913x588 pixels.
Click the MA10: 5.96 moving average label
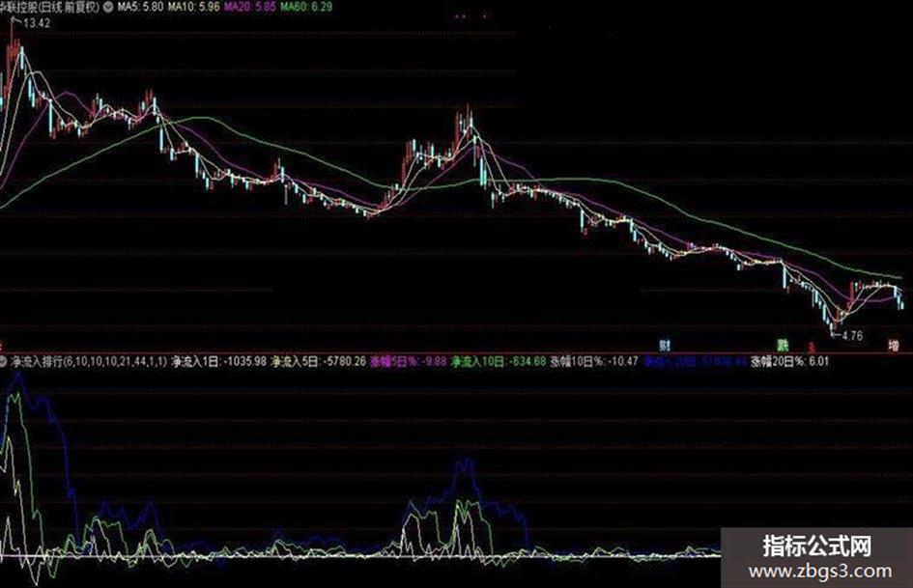click(194, 7)
